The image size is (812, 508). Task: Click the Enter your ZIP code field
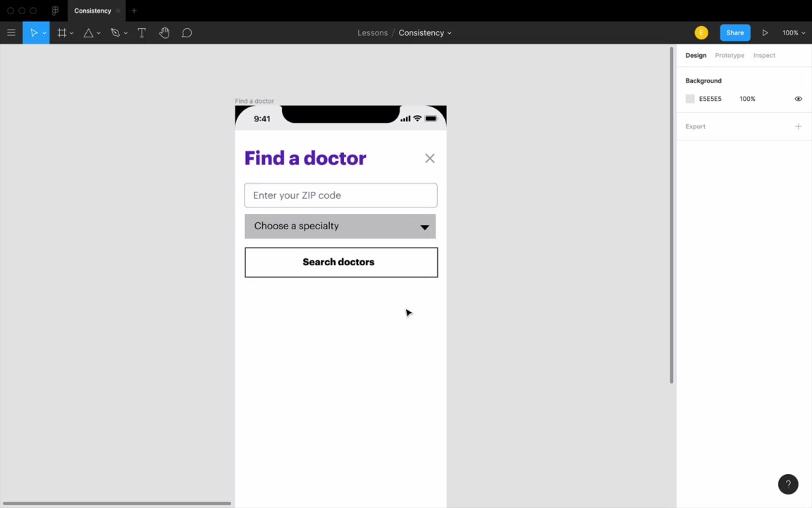[340, 195]
